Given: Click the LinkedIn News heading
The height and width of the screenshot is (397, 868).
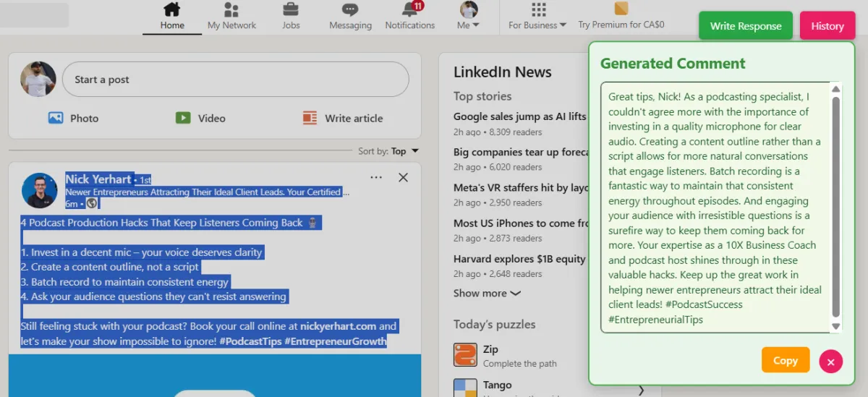Looking at the screenshot, I should [503, 72].
